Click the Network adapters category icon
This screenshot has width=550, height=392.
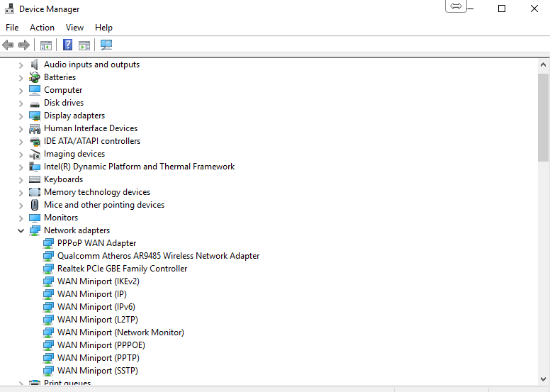(35, 230)
